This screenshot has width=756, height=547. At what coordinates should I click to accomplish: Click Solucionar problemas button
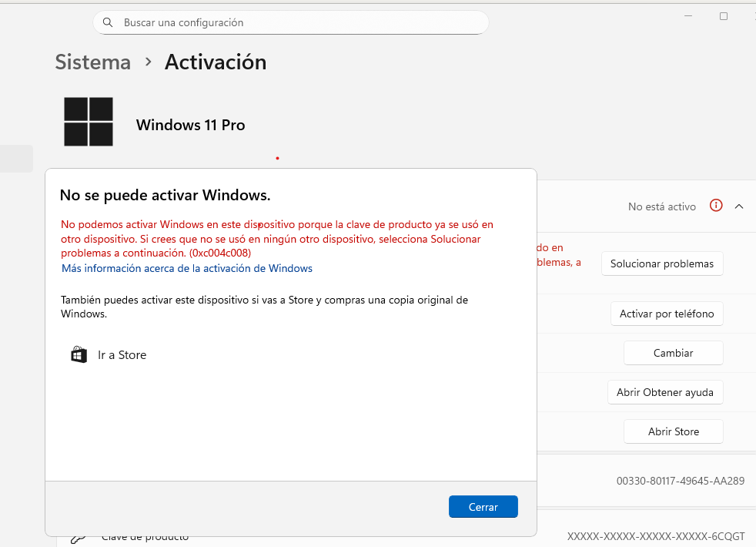(x=662, y=263)
